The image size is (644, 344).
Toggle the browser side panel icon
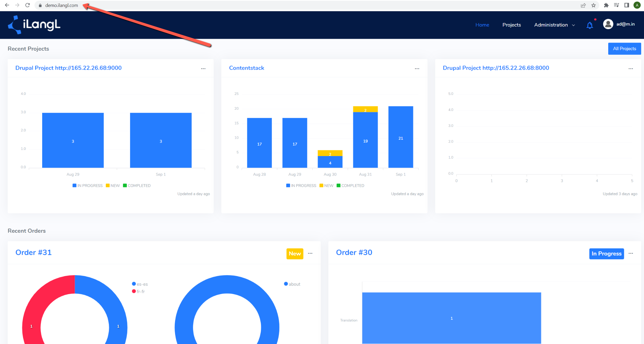[x=627, y=5]
